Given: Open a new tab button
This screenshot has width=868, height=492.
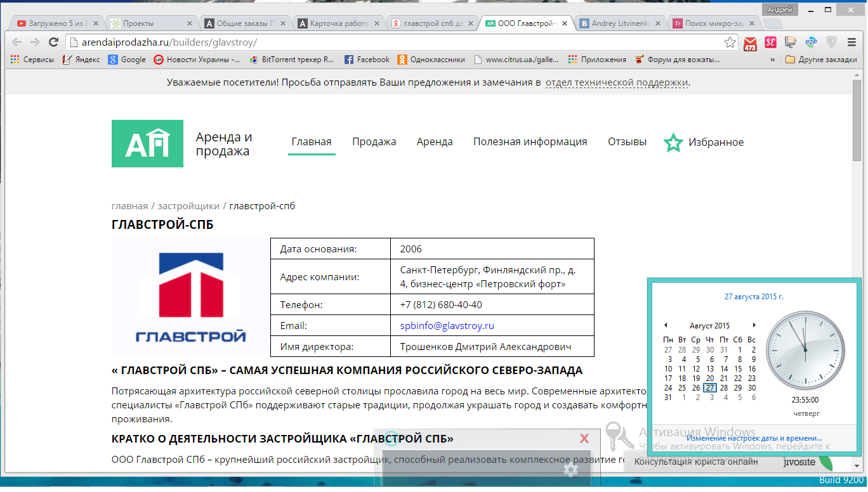Looking at the screenshot, I should pos(772,23).
